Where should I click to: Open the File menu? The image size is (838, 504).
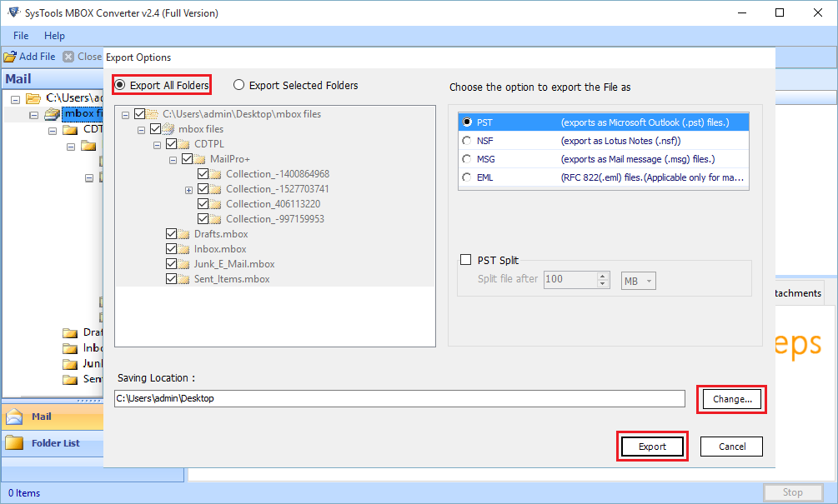(x=21, y=36)
